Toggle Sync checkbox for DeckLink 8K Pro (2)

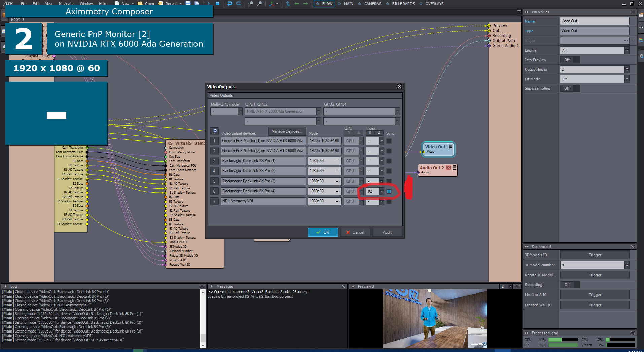[x=389, y=171]
